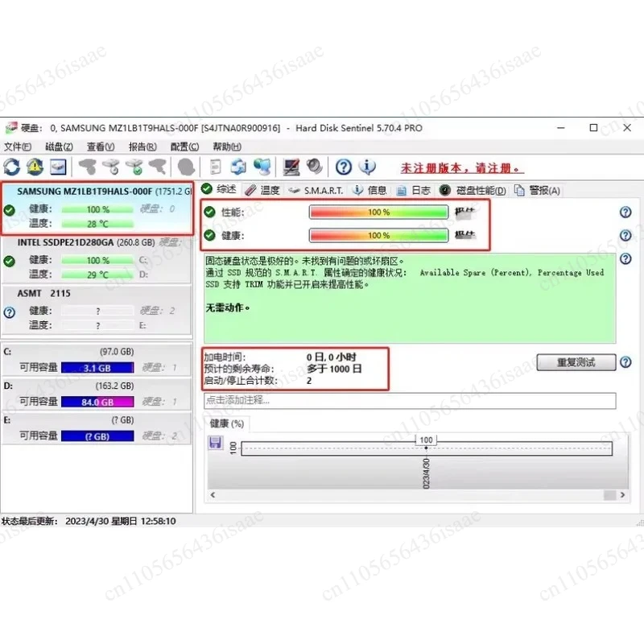Click the red 未注册版本，请注册 link

click(462, 168)
